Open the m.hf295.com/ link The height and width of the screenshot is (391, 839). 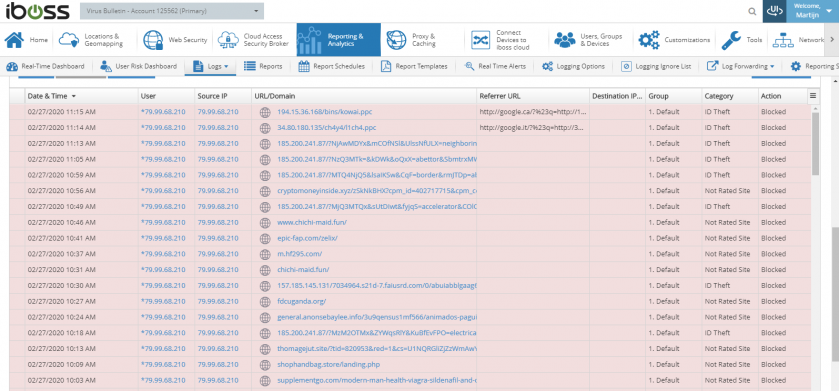tap(300, 254)
